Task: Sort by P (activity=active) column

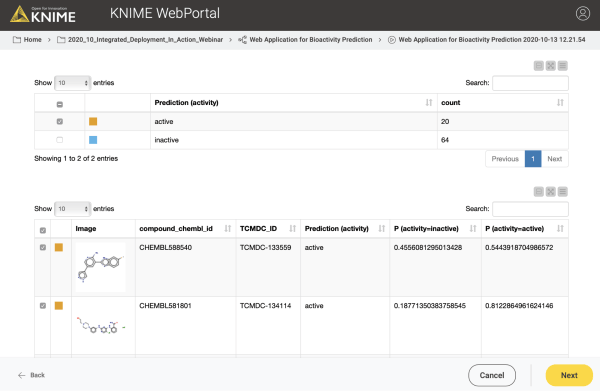Action: pyautogui.click(x=560, y=228)
